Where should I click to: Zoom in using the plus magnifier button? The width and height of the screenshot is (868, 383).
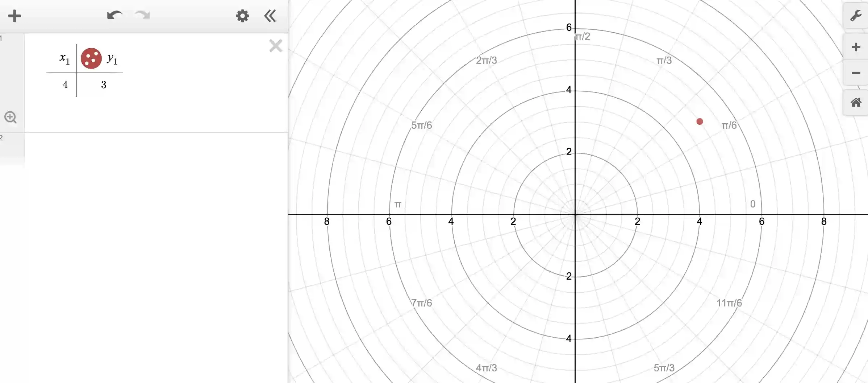tap(855, 46)
